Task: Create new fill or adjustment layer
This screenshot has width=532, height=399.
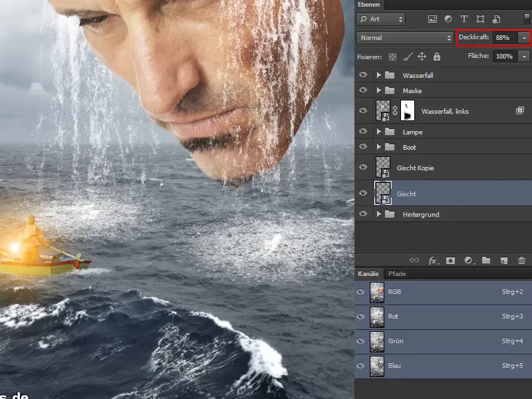Action: (x=469, y=260)
